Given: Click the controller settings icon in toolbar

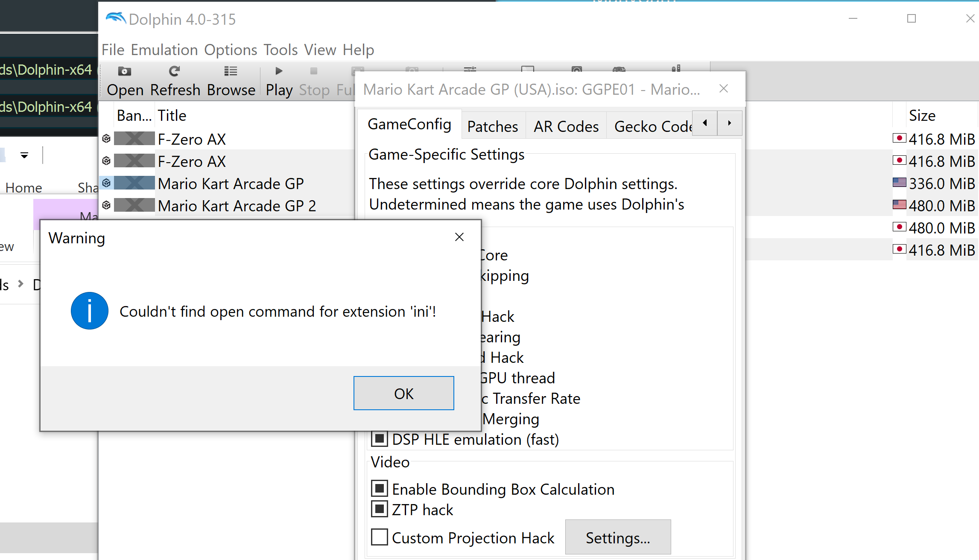Looking at the screenshot, I should (619, 69).
